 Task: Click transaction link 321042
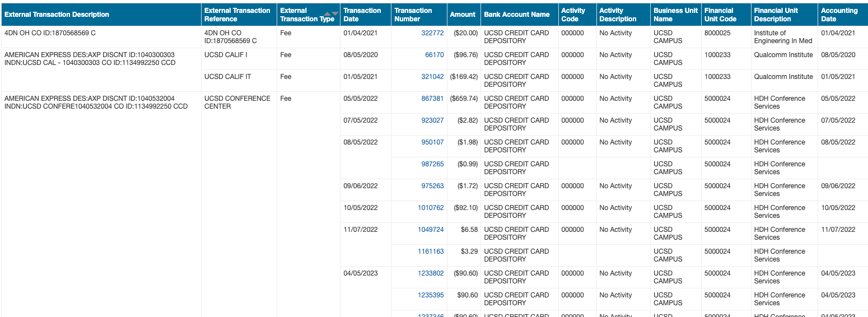(432, 77)
